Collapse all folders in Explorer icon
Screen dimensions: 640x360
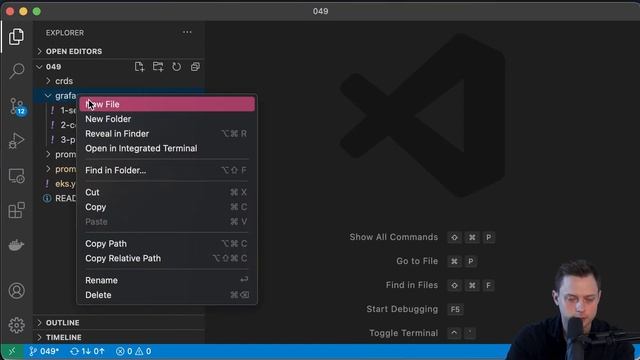coord(195,67)
